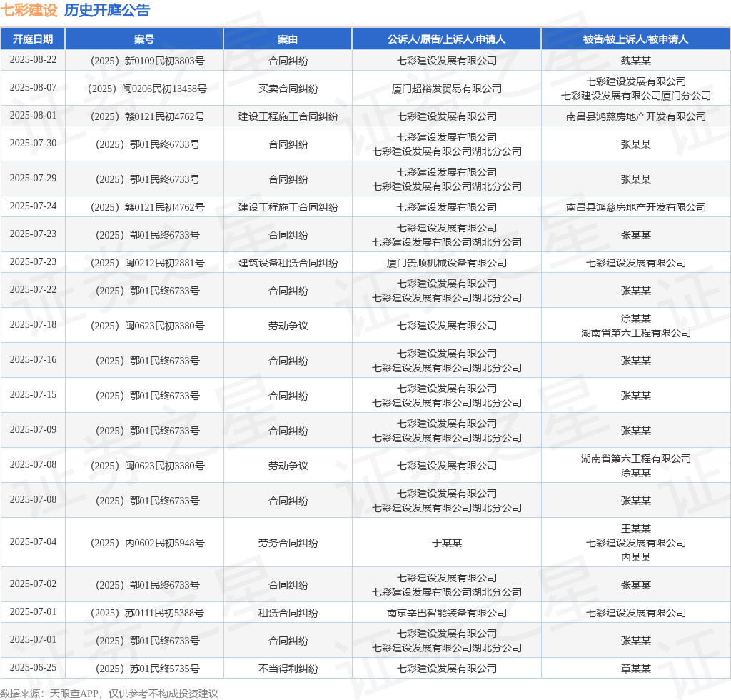The width and height of the screenshot is (731, 700).
Task: Click 合同纠纷 in 2025-07-15 row
Action: point(288,396)
